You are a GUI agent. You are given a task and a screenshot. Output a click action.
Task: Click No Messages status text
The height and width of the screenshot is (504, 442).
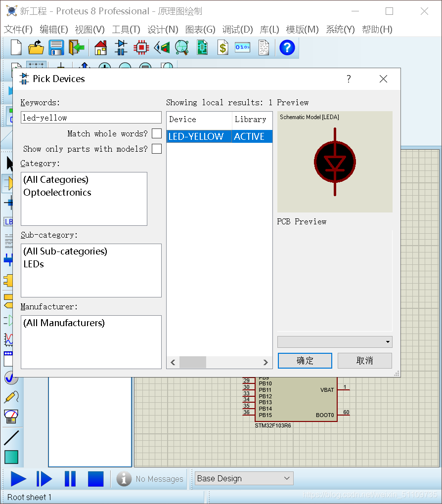click(x=160, y=479)
